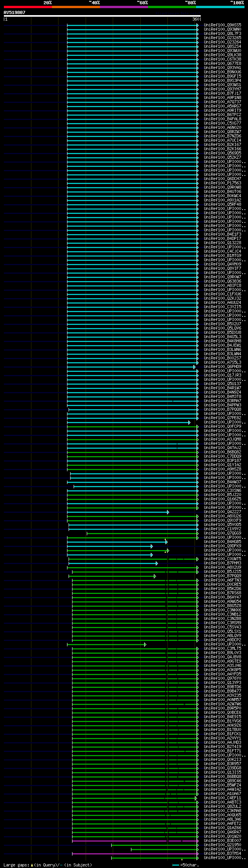Select the UniRef100_A7Q737 label
The height and width of the screenshot is (868, 248).
[x=222, y=102]
